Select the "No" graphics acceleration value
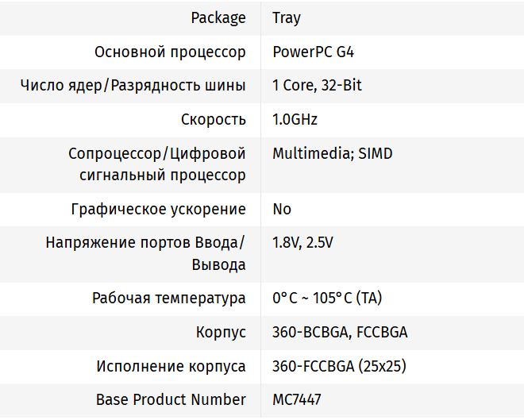This screenshot has width=524, height=420. click(282, 210)
